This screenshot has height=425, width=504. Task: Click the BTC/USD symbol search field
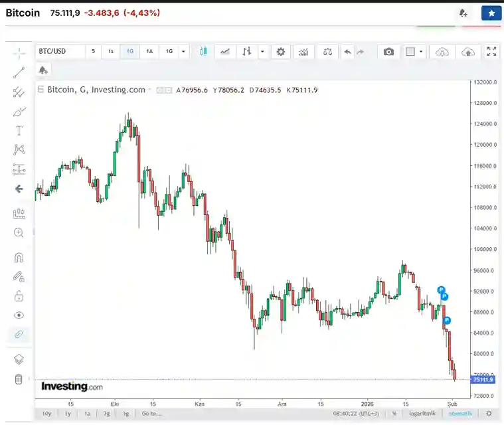[x=60, y=51]
